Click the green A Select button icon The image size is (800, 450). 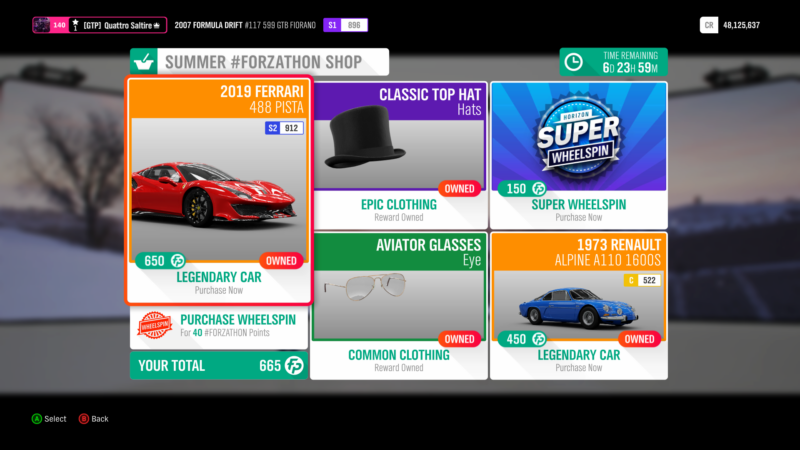37,419
